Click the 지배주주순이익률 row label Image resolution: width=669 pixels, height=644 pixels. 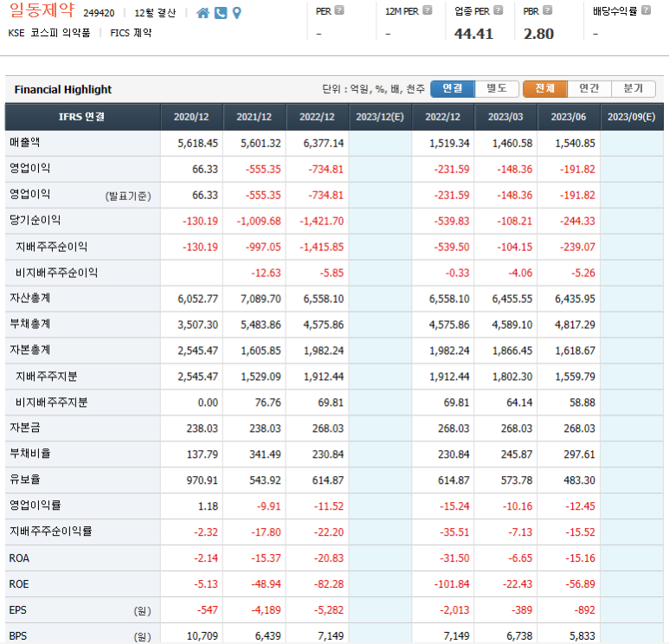[51, 531]
